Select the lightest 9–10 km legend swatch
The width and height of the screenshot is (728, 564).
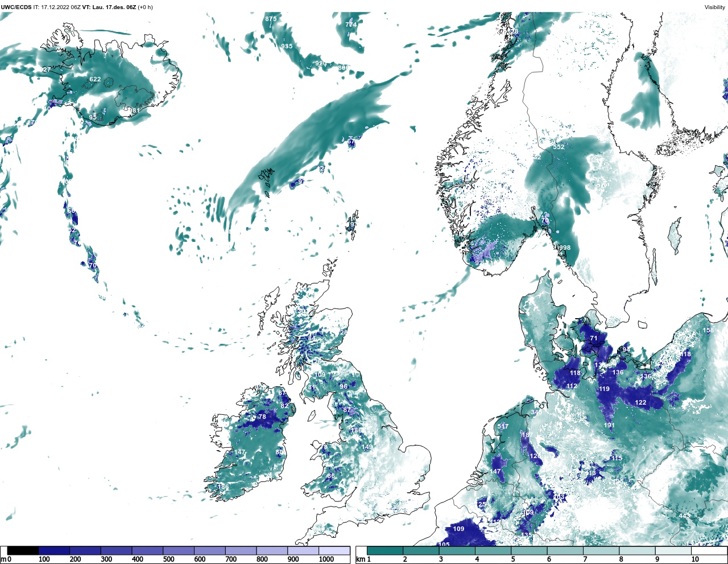(x=674, y=551)
